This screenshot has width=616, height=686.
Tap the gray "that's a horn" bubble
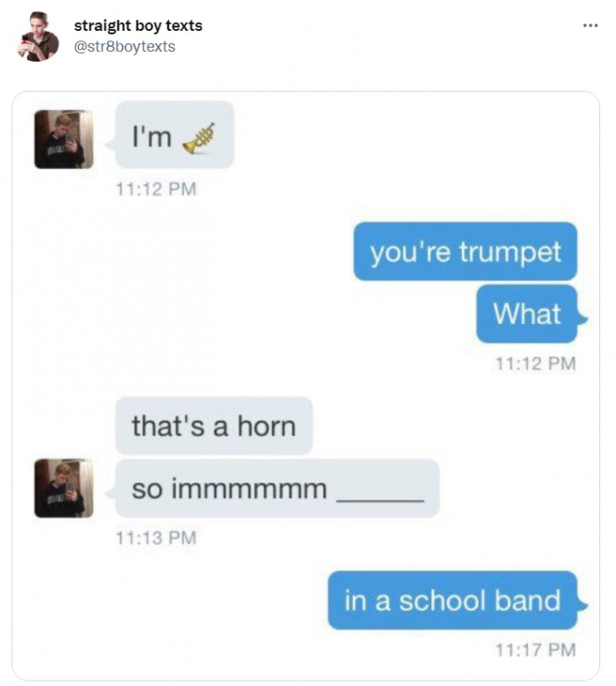coord(214,425)
